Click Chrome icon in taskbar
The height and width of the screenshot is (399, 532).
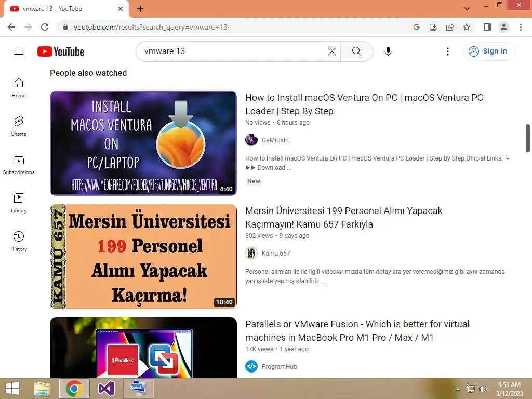pyautogui.click(x=74, y=389)
